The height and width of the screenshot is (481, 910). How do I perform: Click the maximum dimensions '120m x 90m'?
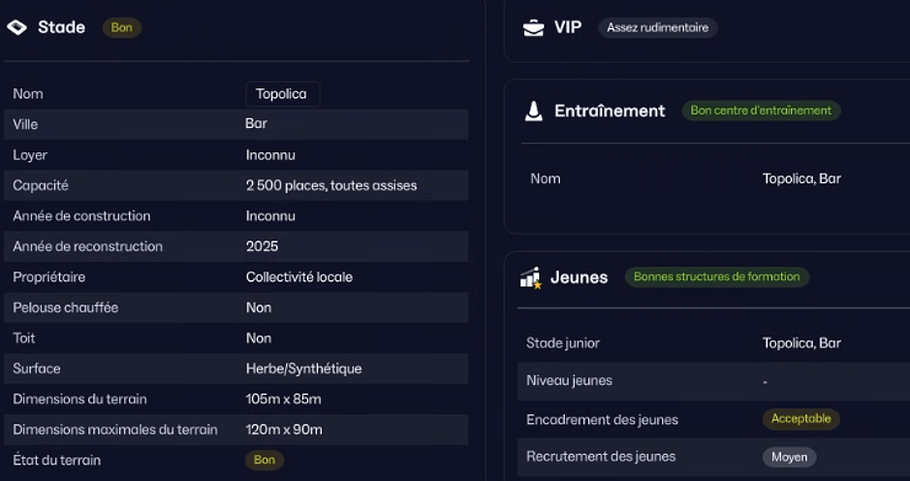tap(284, 430)
